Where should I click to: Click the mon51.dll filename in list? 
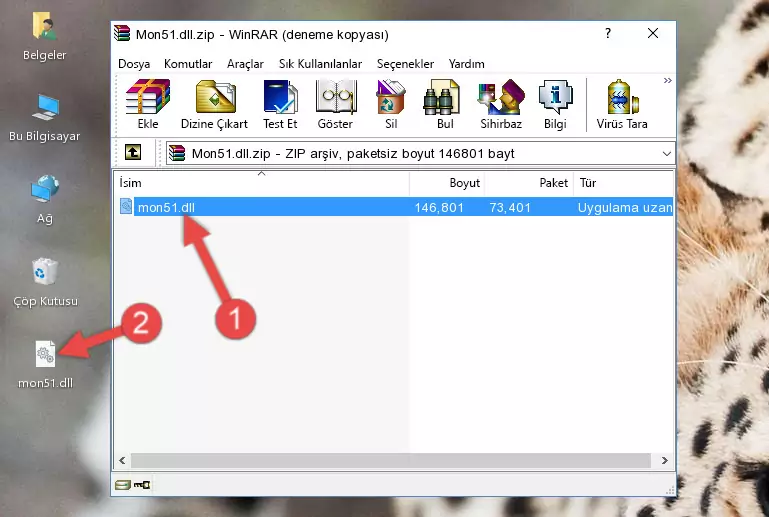click(166, 207)
